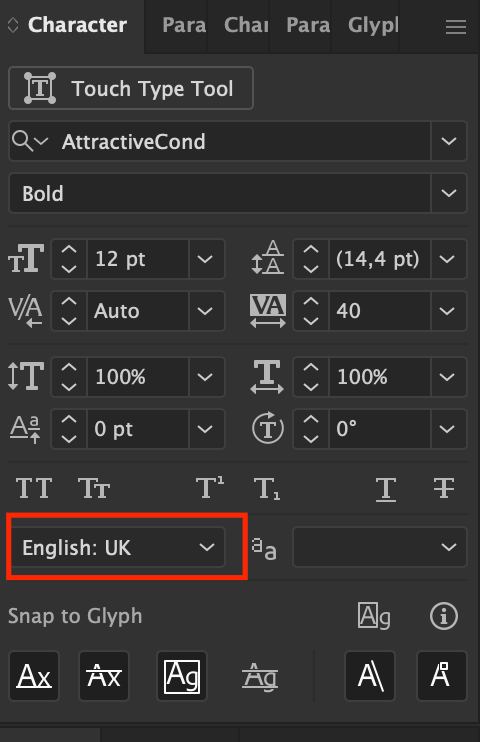
Task: Enable Subscript formatting
Action: click(267, 488)
